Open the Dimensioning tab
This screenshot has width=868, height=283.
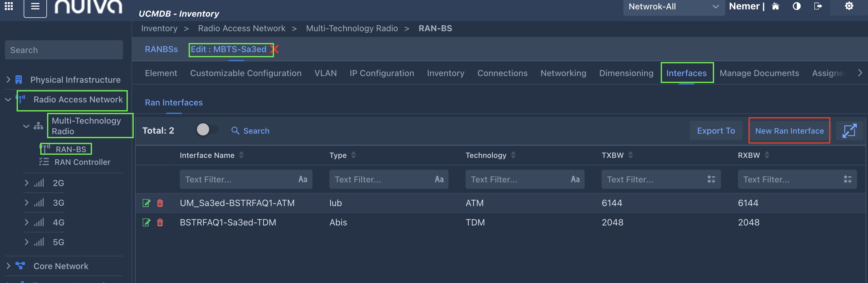coord(626,73)
